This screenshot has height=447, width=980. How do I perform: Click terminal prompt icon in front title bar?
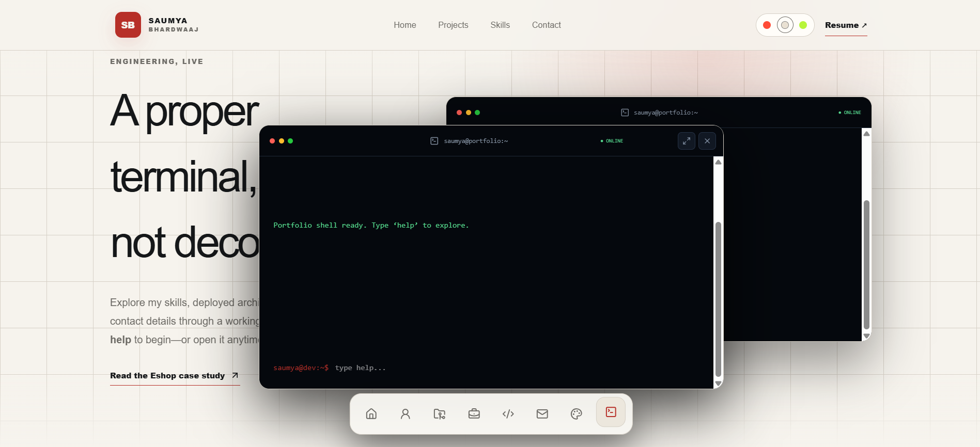[434, 141]
